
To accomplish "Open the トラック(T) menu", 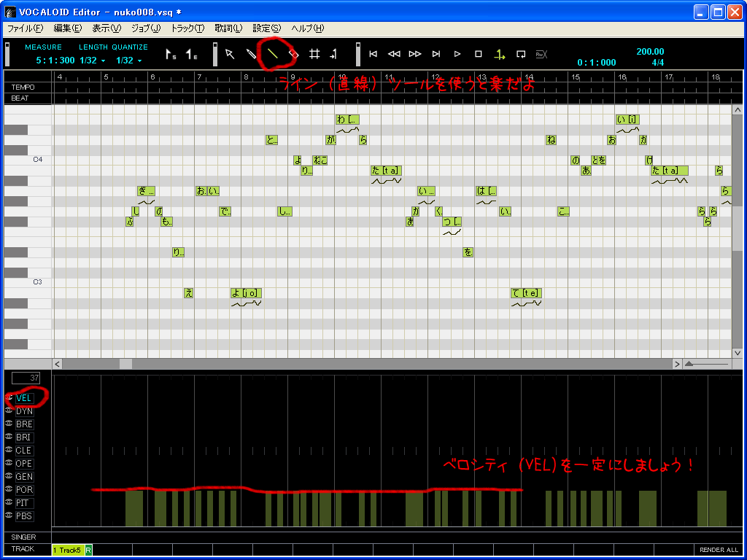I will click(187, 28).
